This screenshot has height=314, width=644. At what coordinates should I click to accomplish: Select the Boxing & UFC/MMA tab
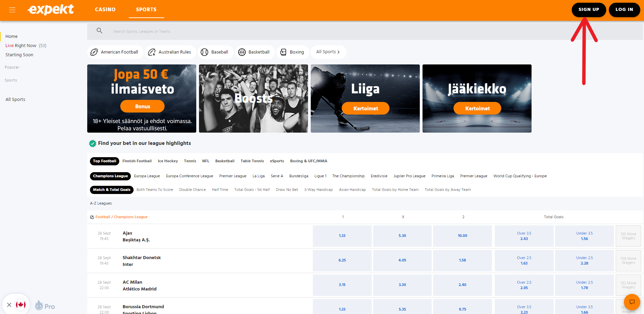pos(309,161)
